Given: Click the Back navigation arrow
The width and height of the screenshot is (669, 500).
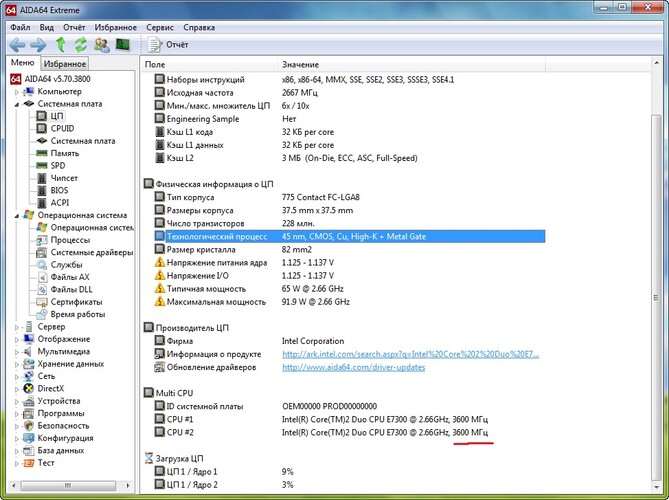Looking at the screenshot, I should [17, 44].
